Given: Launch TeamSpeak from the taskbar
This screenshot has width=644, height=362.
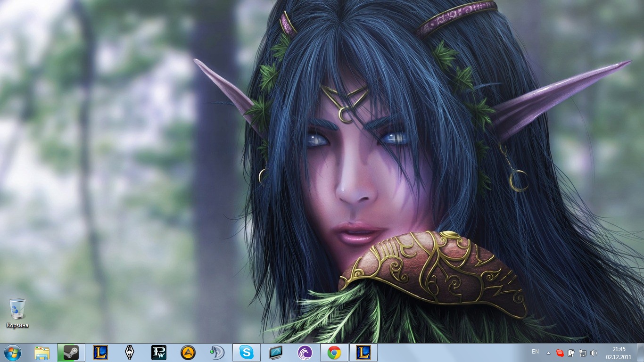Looking at the screenshot, I should tap(217, 353).
